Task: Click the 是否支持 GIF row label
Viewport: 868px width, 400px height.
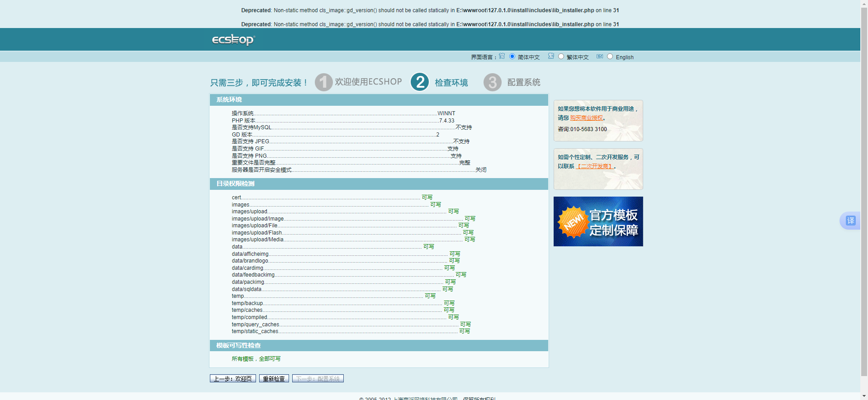Action: coord(248,149)
